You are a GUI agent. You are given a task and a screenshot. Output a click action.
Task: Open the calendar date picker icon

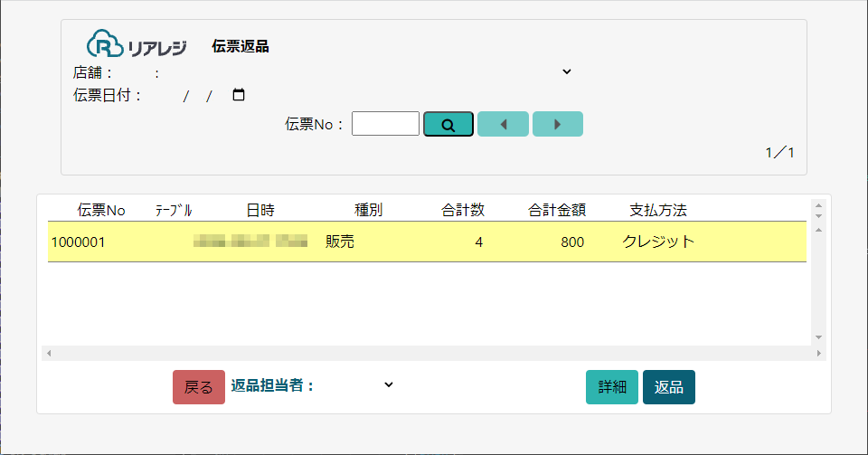tap(239, 95)
